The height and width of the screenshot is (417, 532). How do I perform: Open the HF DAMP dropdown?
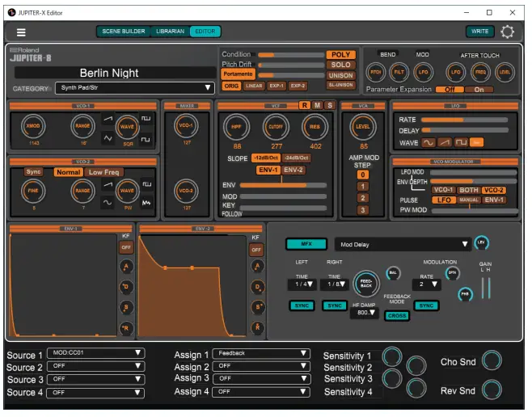(365, 314)
